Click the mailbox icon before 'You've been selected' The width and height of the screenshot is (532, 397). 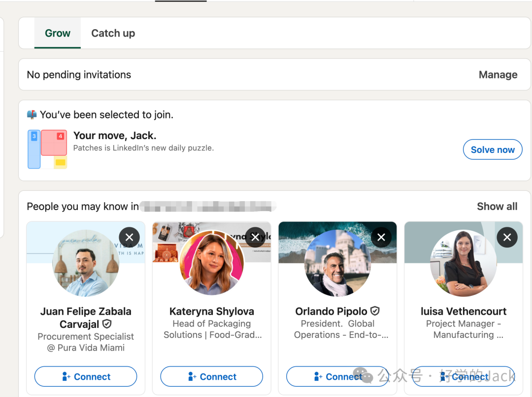tap(32, 115)
